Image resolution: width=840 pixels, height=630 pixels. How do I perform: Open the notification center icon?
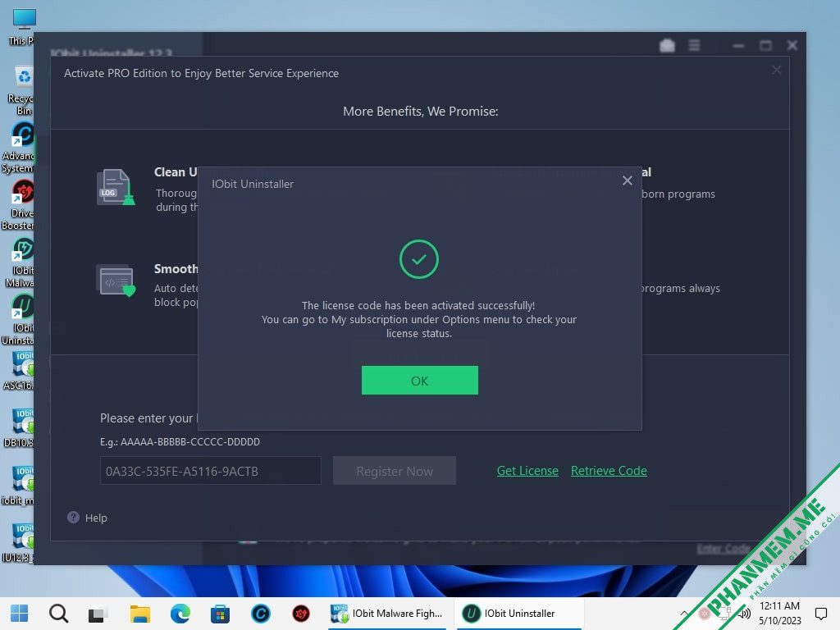pos(820,614)
